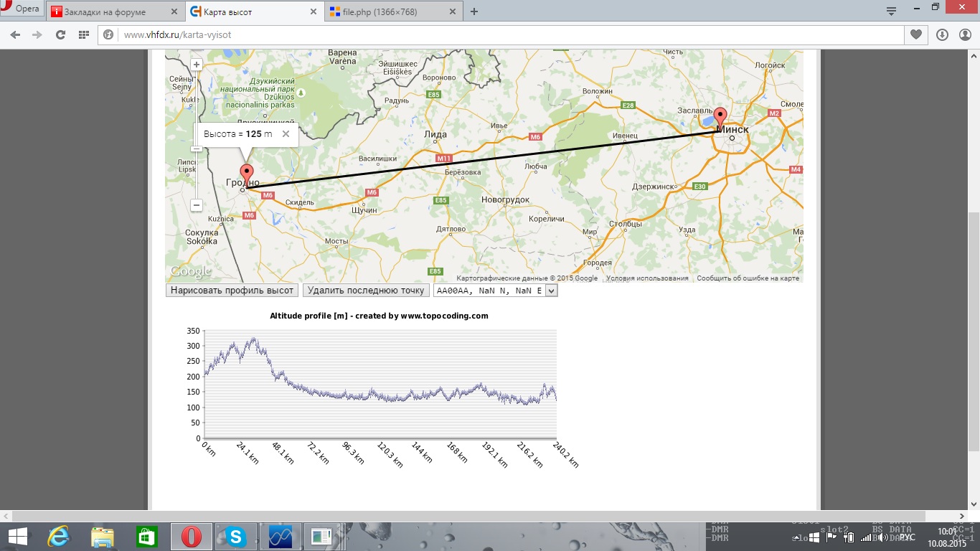Zoom out on the map
This screenshot has width=980, height=551.
tap(197, 205)
